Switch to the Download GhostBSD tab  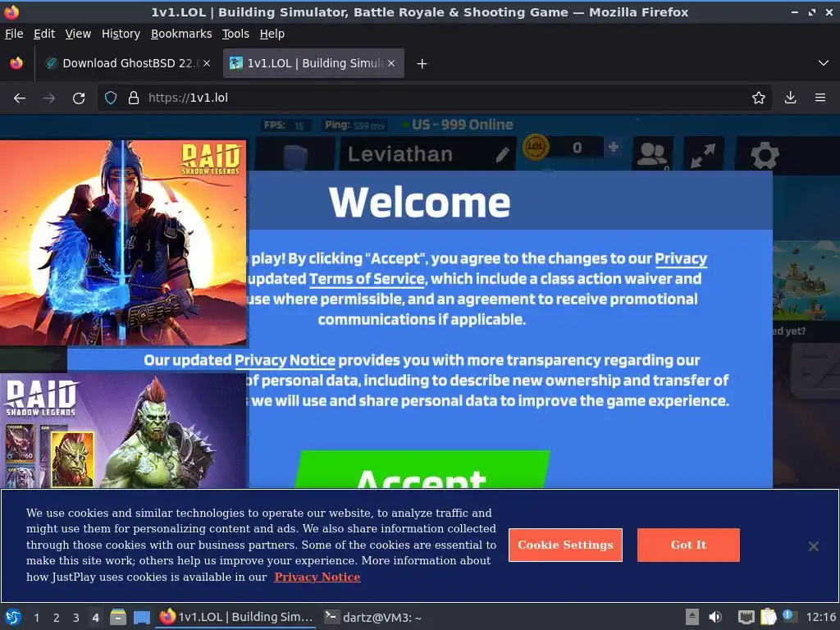point(127,63)
